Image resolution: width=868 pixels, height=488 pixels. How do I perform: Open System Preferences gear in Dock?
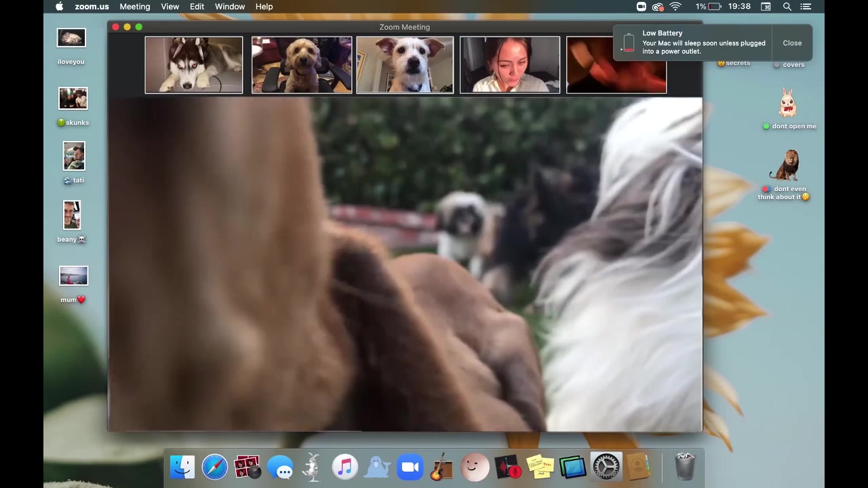(x=606, y=467)
